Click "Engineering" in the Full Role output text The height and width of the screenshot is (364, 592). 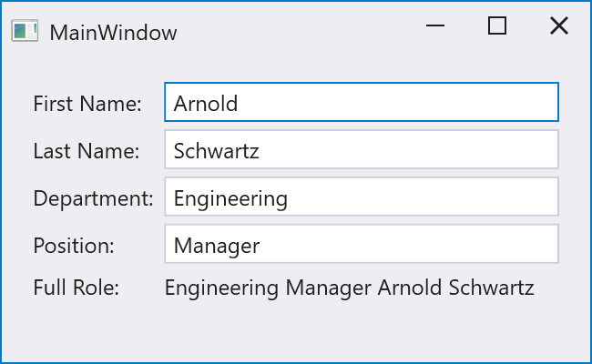tap(221, 288)
